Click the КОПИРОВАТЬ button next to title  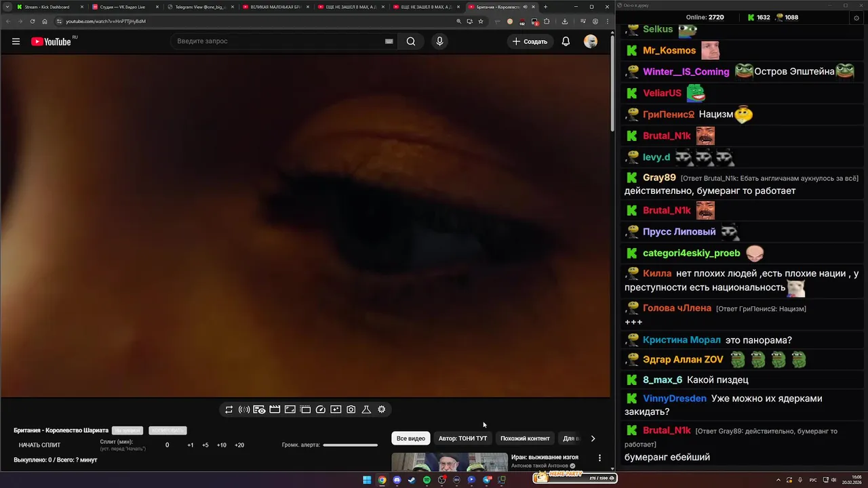coord(167,430)
